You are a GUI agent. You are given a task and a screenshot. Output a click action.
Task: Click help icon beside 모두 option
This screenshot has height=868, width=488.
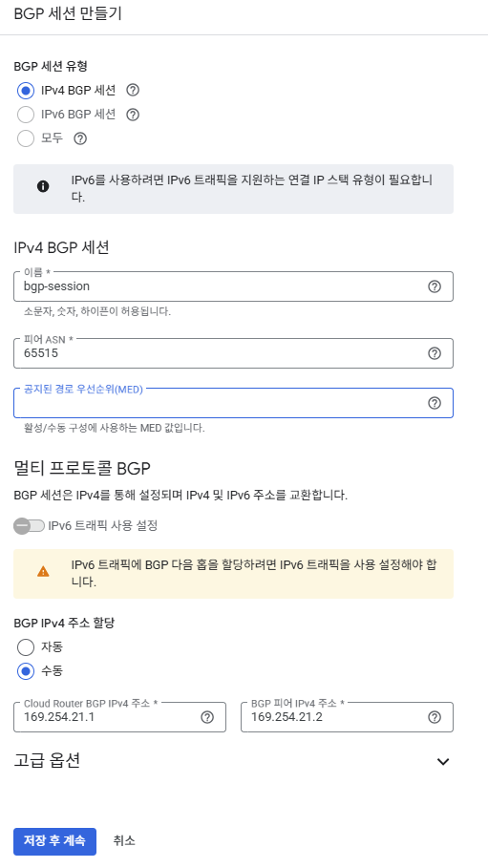click(x=80, y=138)
